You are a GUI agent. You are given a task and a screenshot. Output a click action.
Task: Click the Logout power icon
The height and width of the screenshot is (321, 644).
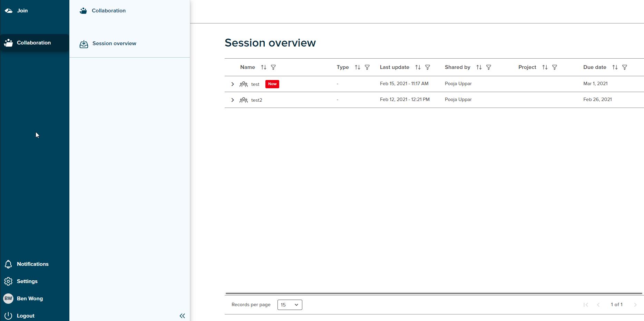click(8, 315)
